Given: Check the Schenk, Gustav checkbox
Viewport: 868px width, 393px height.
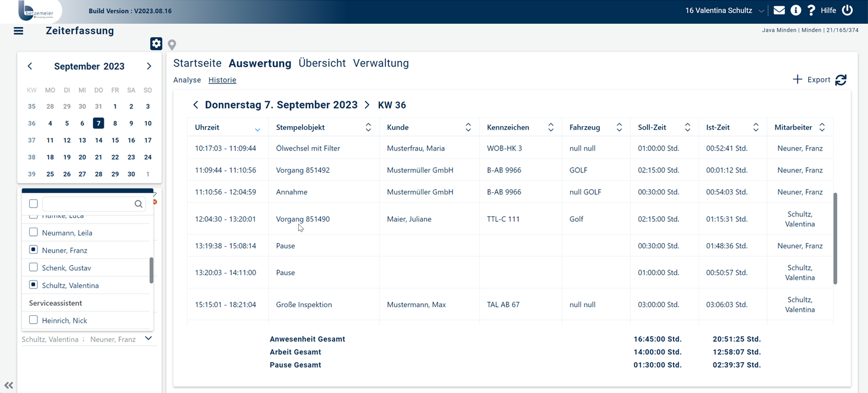Looking at the screenshot, I should point(33,267).
